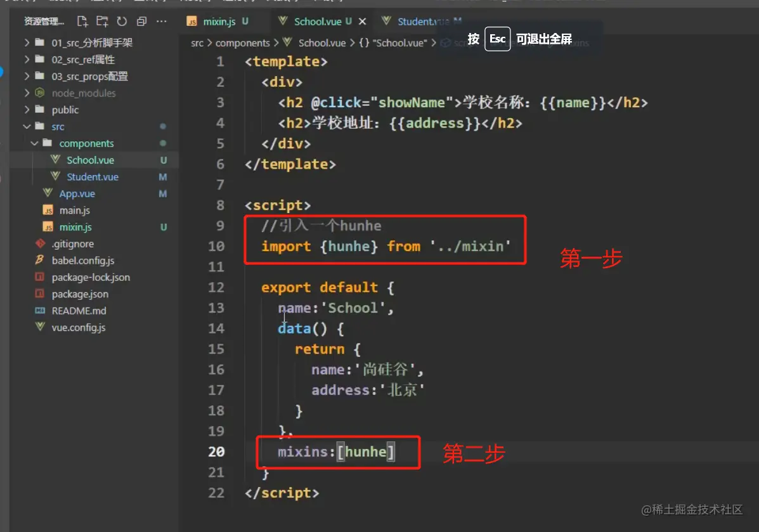Image resolution: width=759 pixels, height=532 pixels.
Task: Click the name:'School' property
Action: click(335, 308)
